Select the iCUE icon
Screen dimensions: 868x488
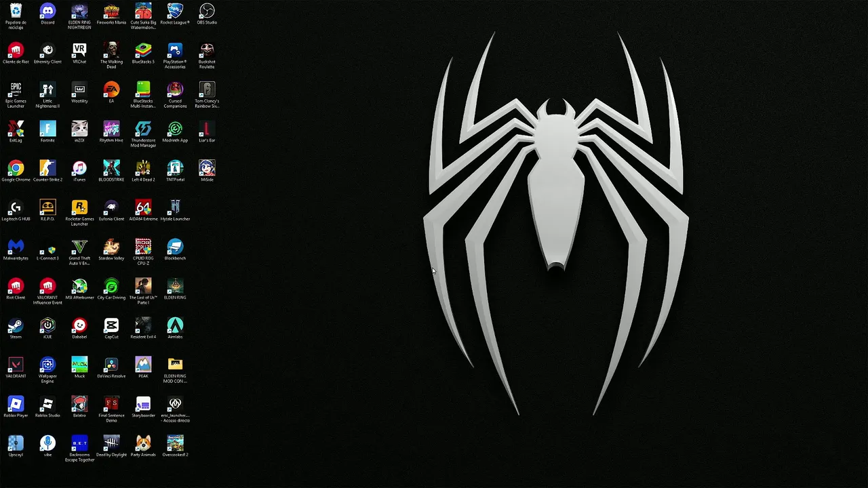[47, 326]
